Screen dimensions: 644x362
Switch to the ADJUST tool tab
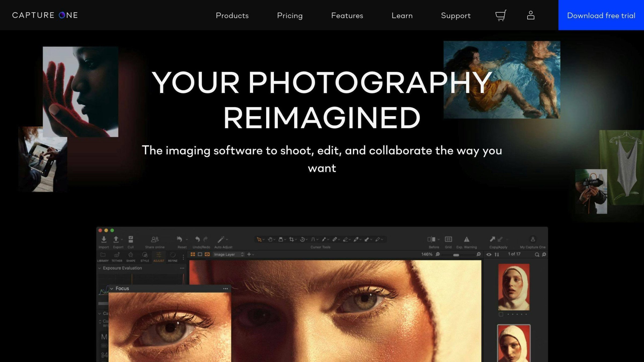click(x=159, y=257)
